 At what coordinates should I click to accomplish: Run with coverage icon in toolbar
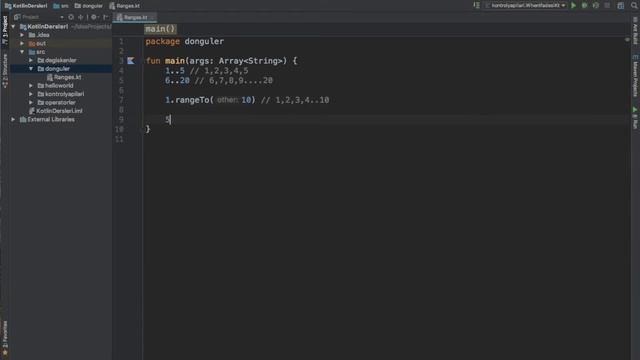(x=596, y=6)
